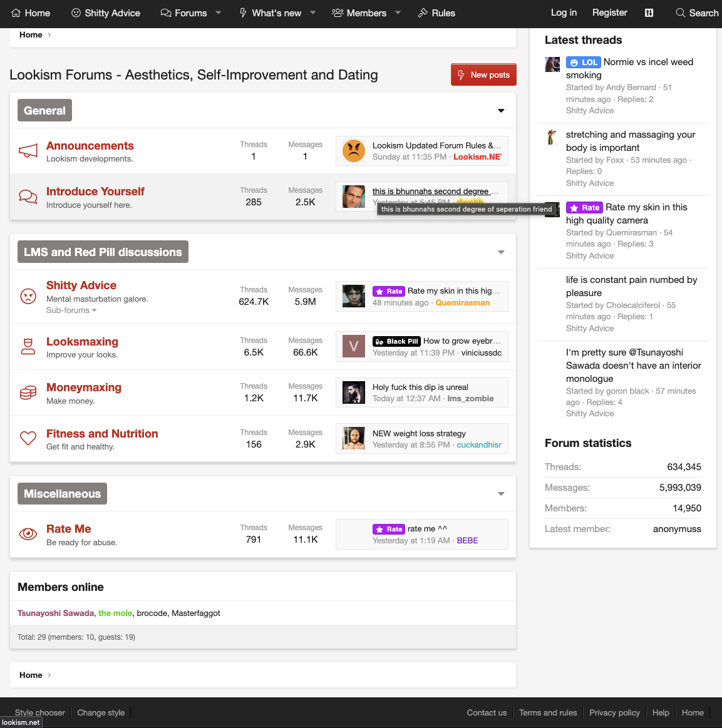Click the Change style footer link
The image size is (722, 728).
(101, 713)
